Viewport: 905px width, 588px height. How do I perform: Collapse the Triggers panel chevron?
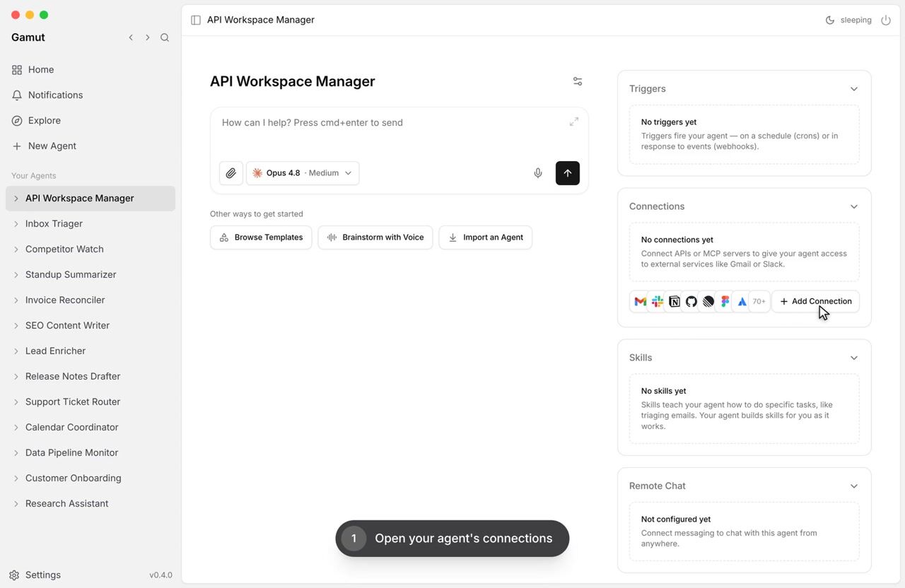(x=854, y=89)
